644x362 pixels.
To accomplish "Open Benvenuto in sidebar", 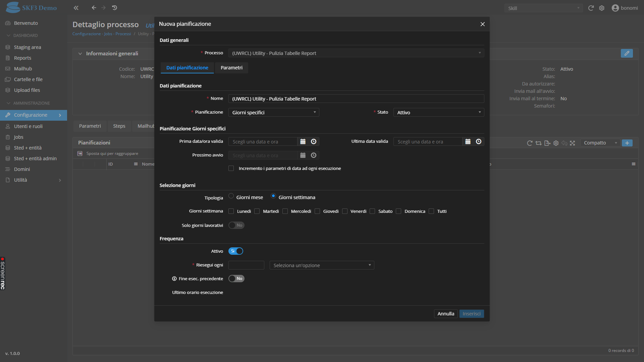I will coord(26,23).
